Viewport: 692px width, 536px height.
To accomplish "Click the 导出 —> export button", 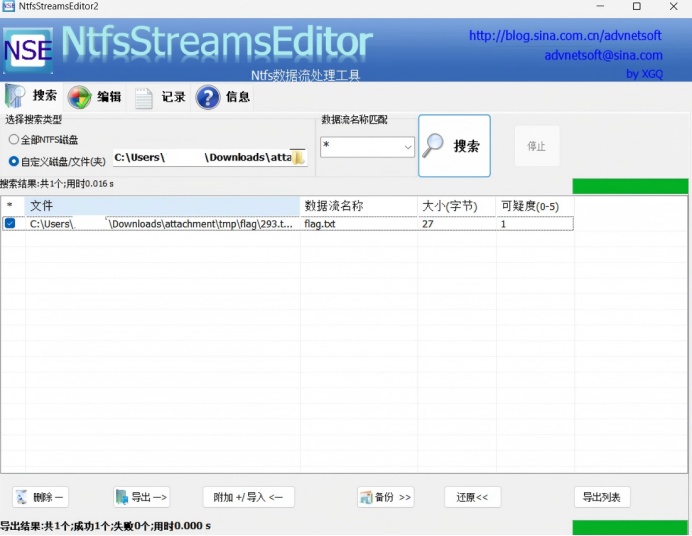I will click(x=142, y=498).
